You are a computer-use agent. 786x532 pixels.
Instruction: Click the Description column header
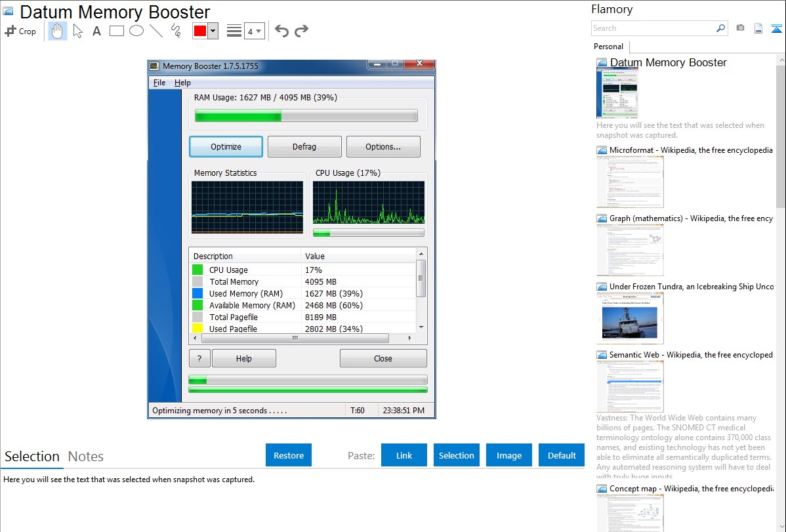(x=245, y=256)
